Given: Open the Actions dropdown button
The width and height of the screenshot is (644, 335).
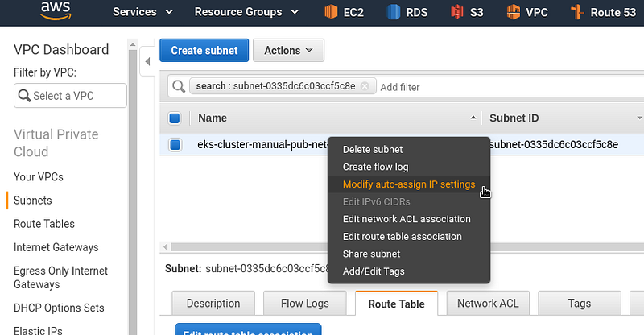Looking at the screenshot, I should pyautogui.click(x=288, y=50).
